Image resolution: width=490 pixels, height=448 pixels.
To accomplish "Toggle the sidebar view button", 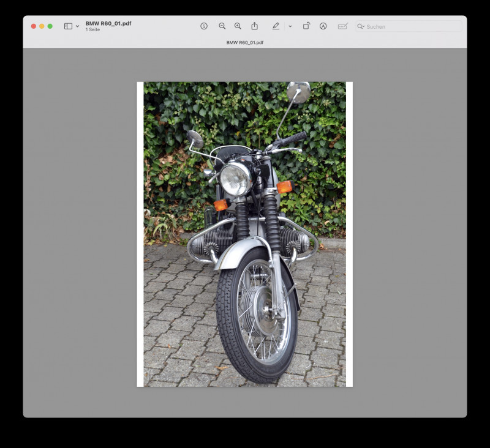I will point(68,26).
